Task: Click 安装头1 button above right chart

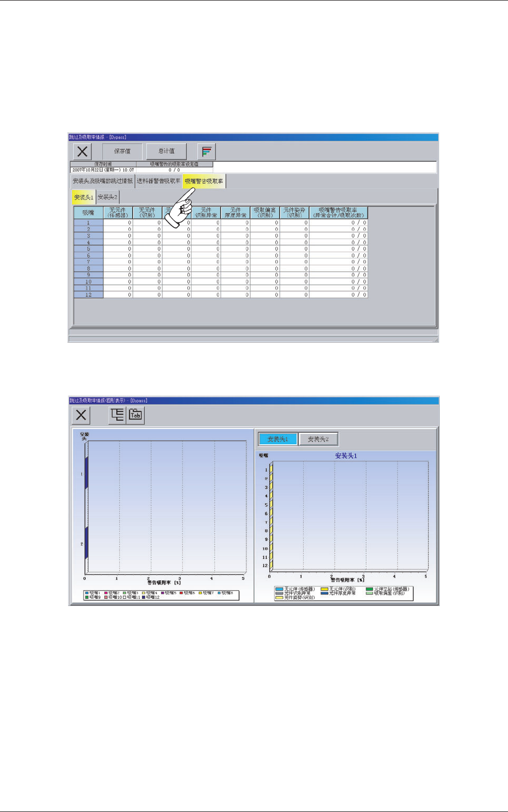Action: tap(278, 439)
